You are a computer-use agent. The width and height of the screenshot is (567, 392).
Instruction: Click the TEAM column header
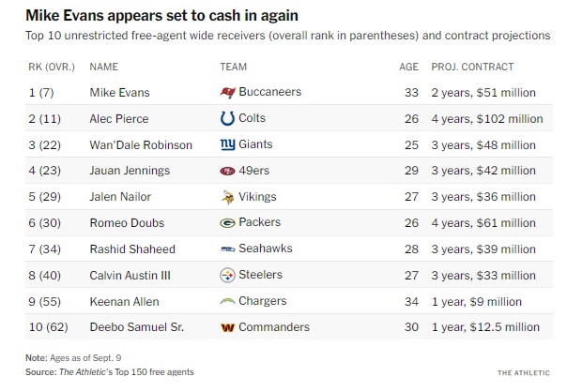[x=233, y=68]
